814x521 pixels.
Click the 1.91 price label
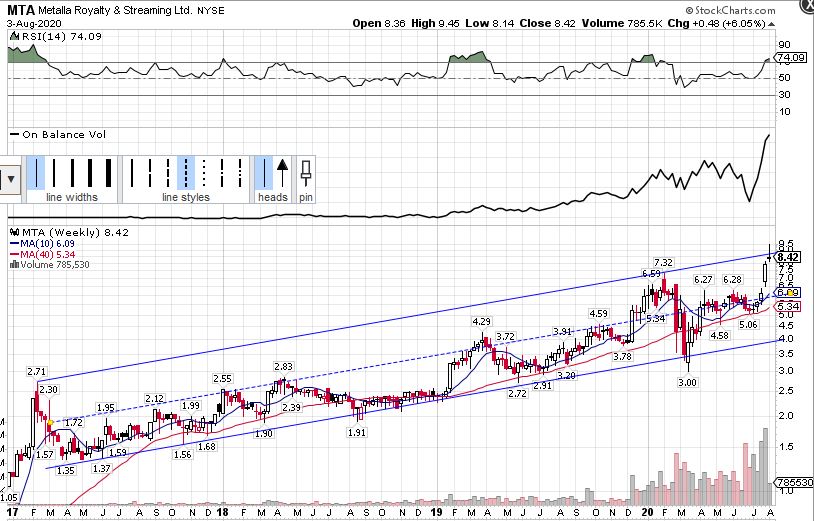[x=357, y=432]
